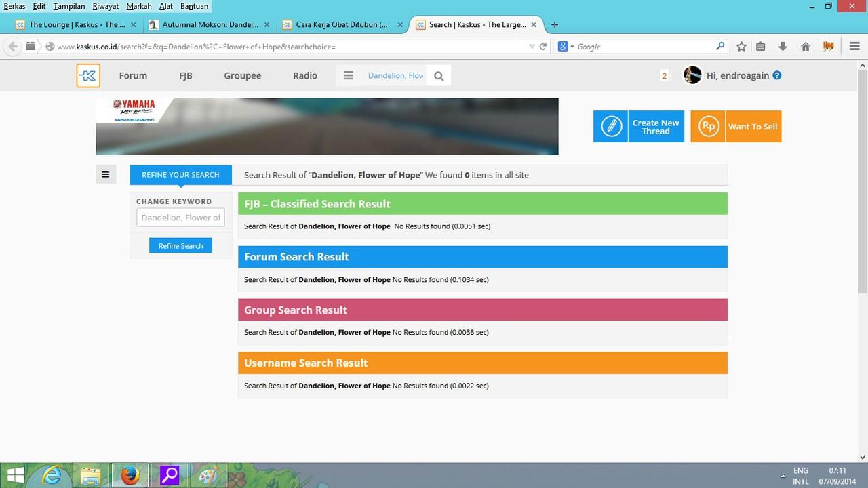Open the Firefox menu hamburger button
868x488 pixels.
click(854, 47)
